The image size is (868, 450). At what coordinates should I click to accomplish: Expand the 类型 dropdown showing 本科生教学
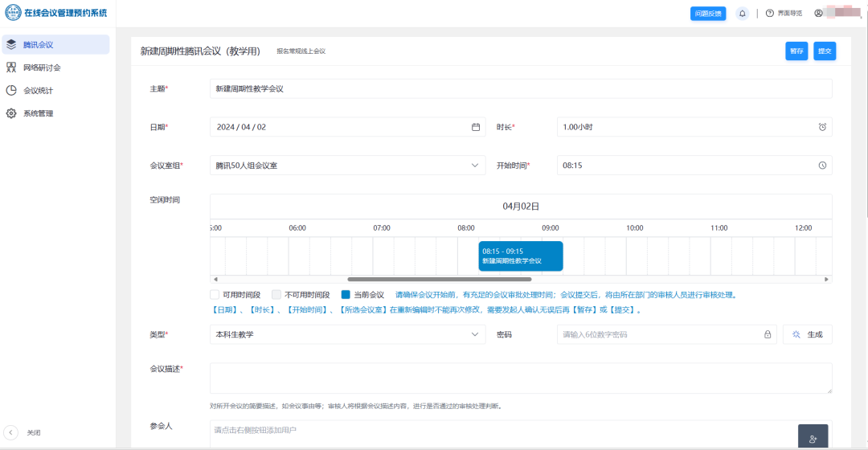[x=348, y=334]
